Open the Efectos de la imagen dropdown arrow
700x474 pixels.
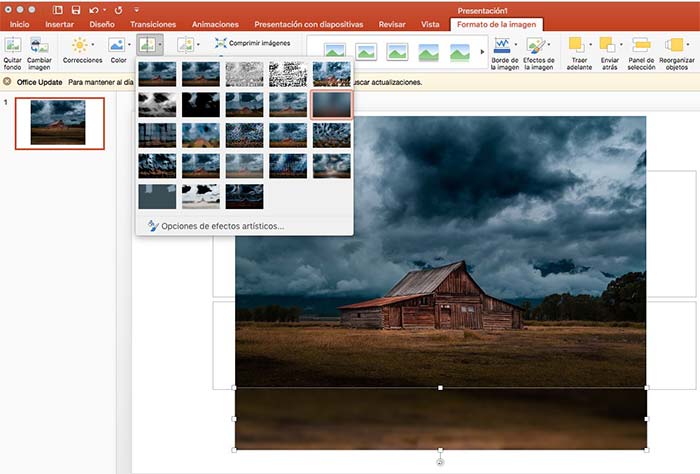pyautogui.click(x=549, y=45)
